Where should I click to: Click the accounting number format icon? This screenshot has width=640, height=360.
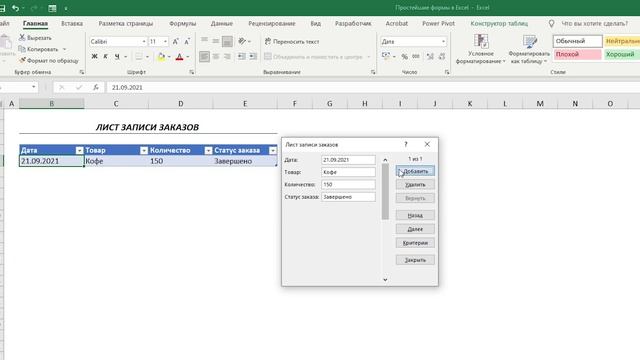pyautogui.click(x=386, y=56)
